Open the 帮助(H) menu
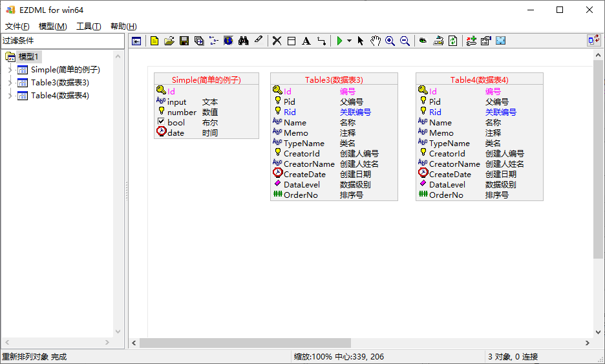 coord(123,27)
